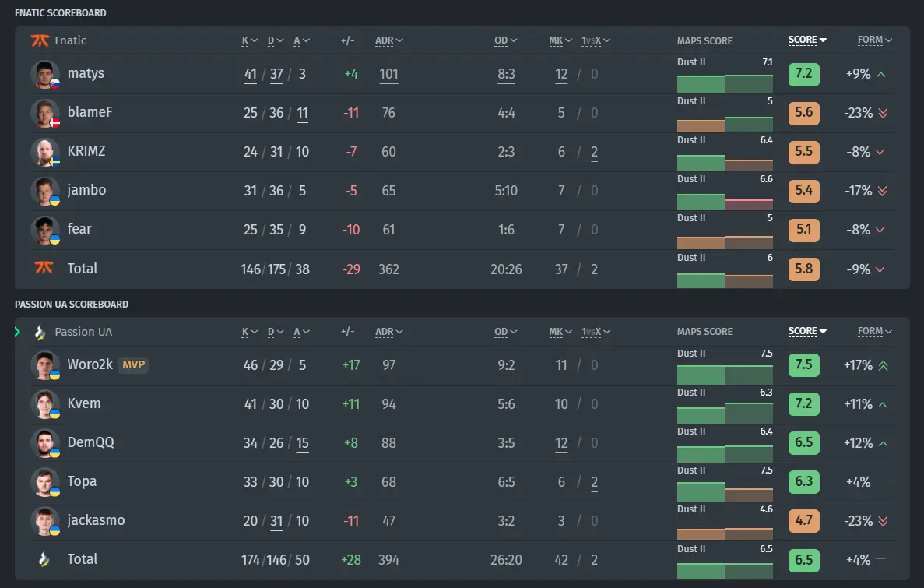Sort Fnatic scoreboard by deaths (D)
The image size is (924, 588).
(276, 40)
